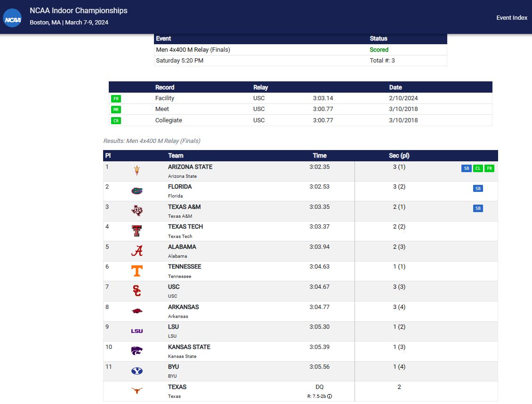Click the BYU logo
Image resolution: width=532 pixels, height=404 pixels.
pyautogui.click(x=137, y=371)
